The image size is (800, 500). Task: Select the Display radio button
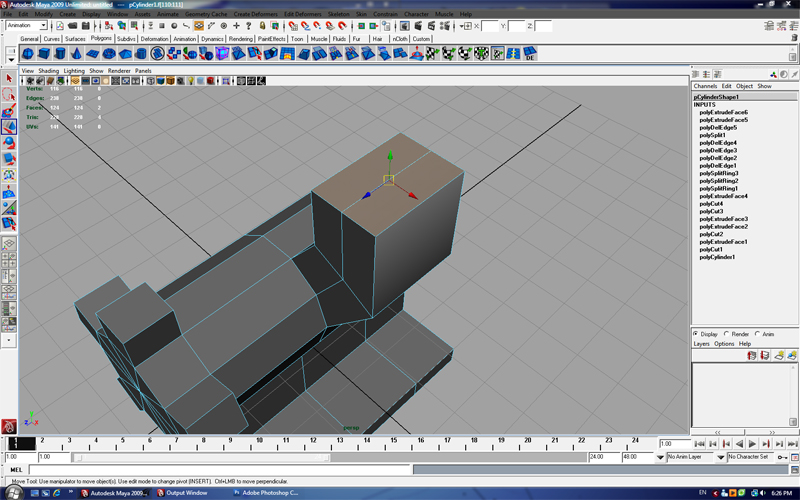click(x=697, y=334)
